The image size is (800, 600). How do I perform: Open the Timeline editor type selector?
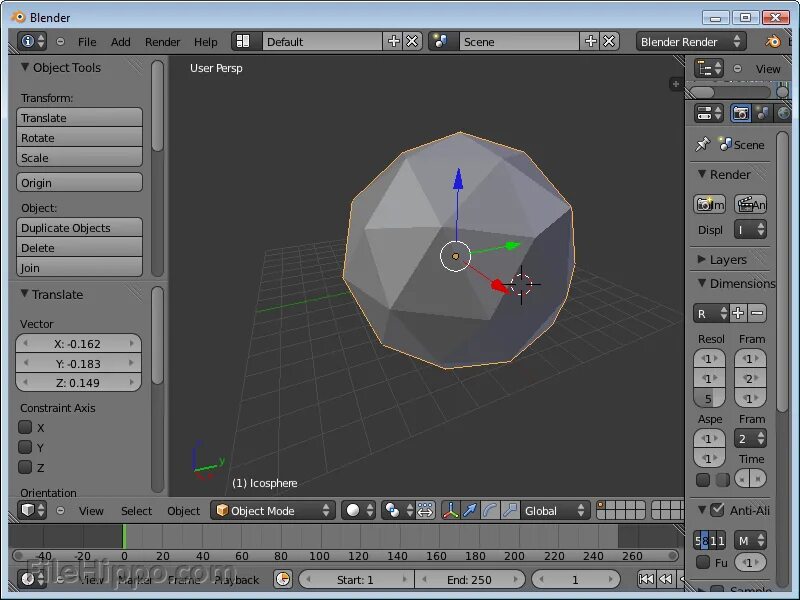point(32,579)
